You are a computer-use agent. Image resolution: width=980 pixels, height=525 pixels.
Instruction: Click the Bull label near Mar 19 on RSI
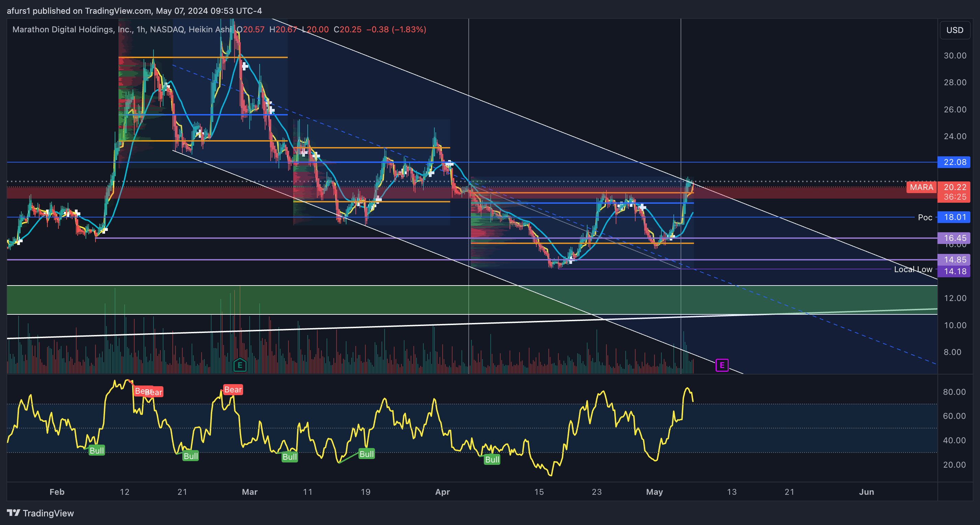(x=367, y=454)
